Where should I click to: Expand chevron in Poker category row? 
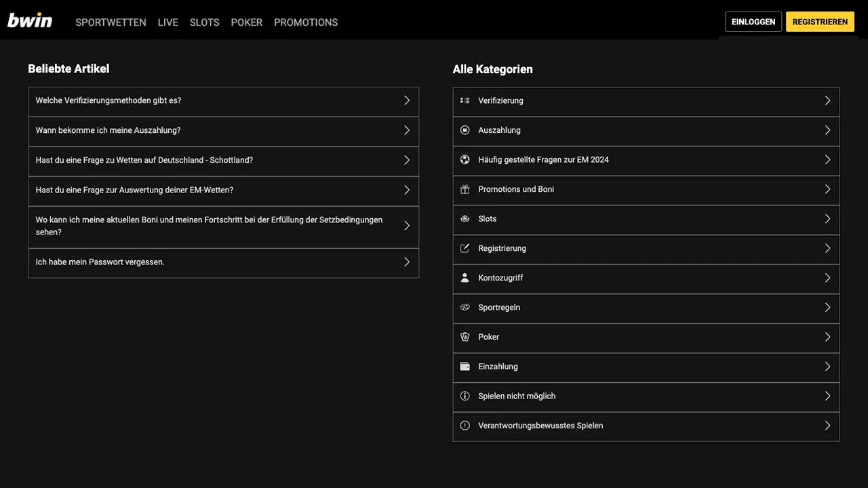pyautogui.click(x=827, y=337)
